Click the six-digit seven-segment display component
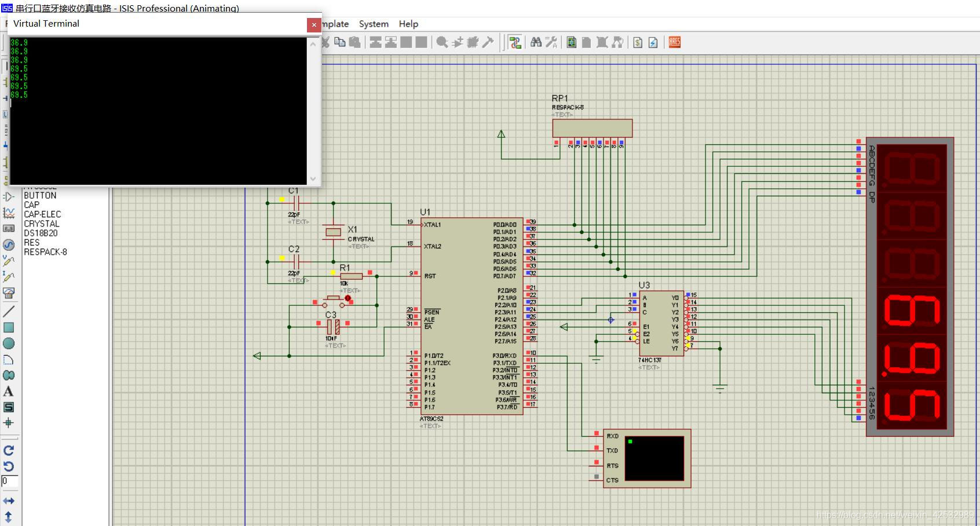 point(910,287)
